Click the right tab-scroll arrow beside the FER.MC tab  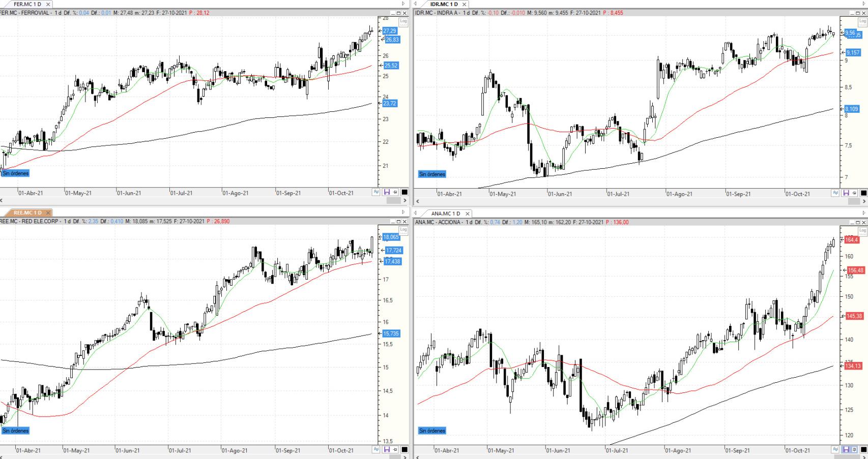[x=403, y=4]
